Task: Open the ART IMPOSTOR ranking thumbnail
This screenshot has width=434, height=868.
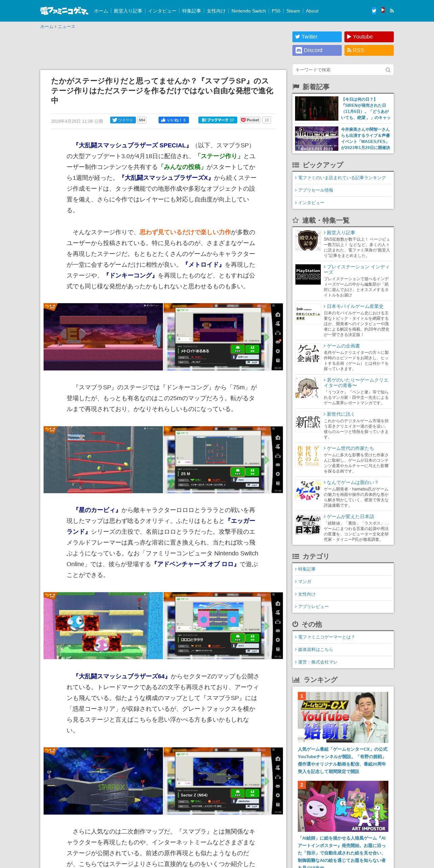Action: click(x=343, y=806)
